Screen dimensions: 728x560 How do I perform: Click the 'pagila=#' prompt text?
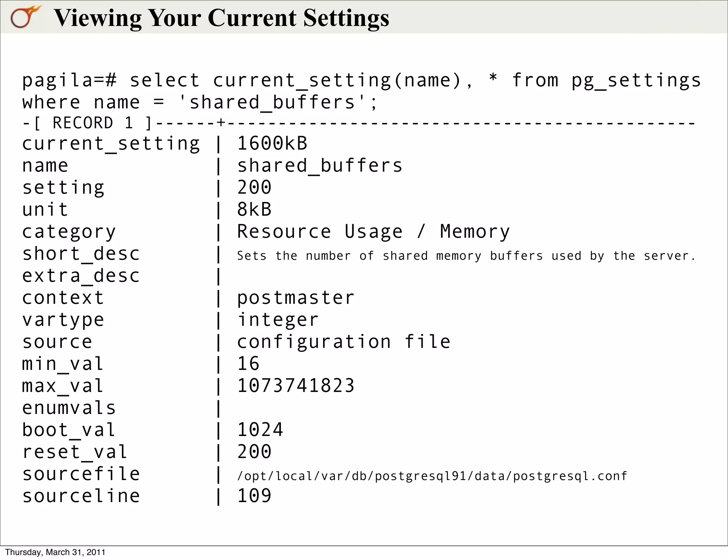pyautogui.click(x=69, y=80)
